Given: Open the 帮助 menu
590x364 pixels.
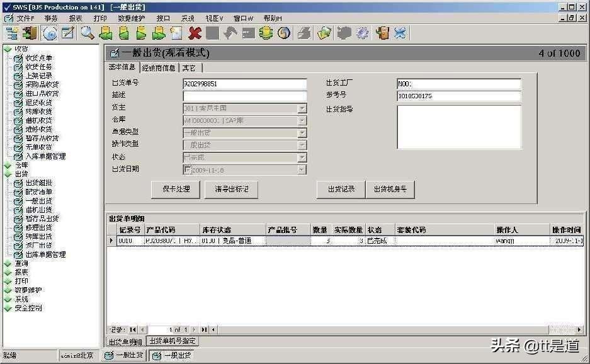Looking at the screenshot, I should (273, 18).
